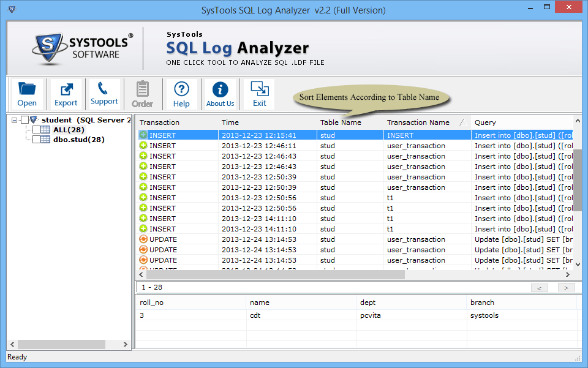Select the row with time 2013-12-23 12:46:11
This screenshot has width=588, height=368.
[x=356, y=145]
